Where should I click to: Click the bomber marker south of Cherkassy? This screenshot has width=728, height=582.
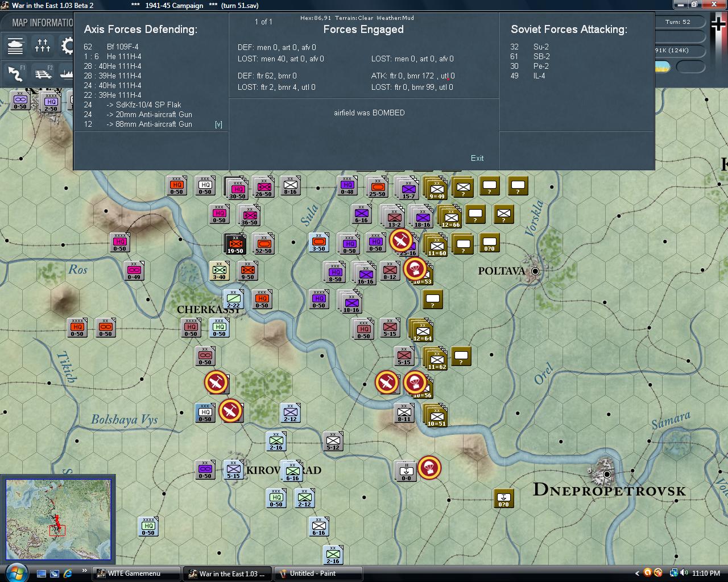coord(217,383)
